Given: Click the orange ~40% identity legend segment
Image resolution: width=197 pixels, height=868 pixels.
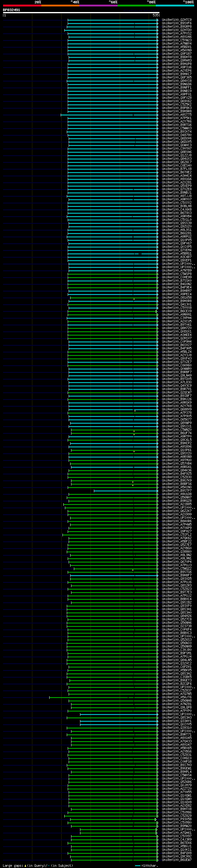Looking at the screenshot, I should [x=60, y=6].
